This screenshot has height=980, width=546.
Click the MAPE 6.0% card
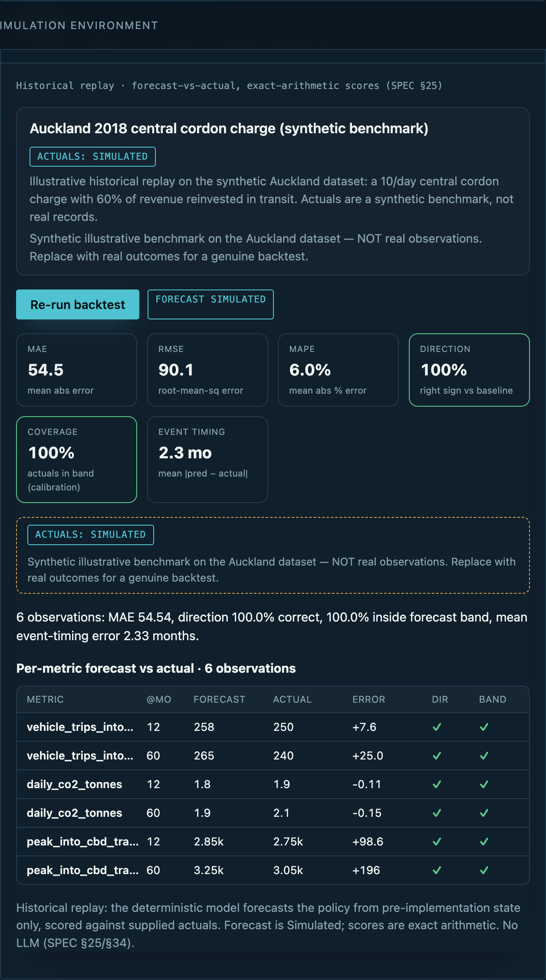(338, 370)
